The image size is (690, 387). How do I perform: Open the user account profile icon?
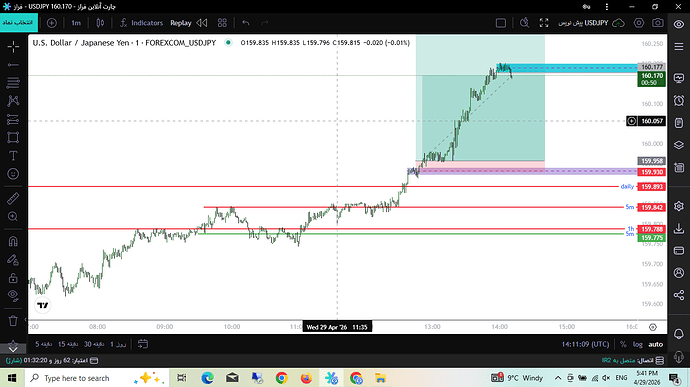click(x=679, y=273)
